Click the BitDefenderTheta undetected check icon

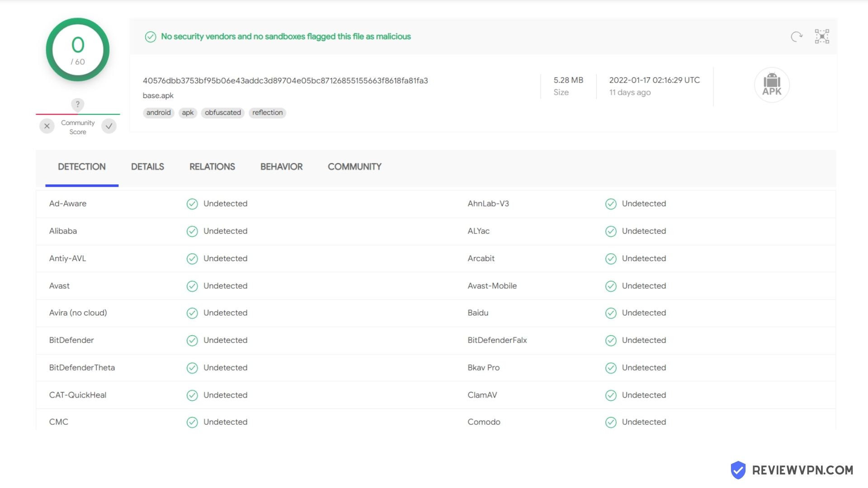pyautogui.click(x=192, y=368)
